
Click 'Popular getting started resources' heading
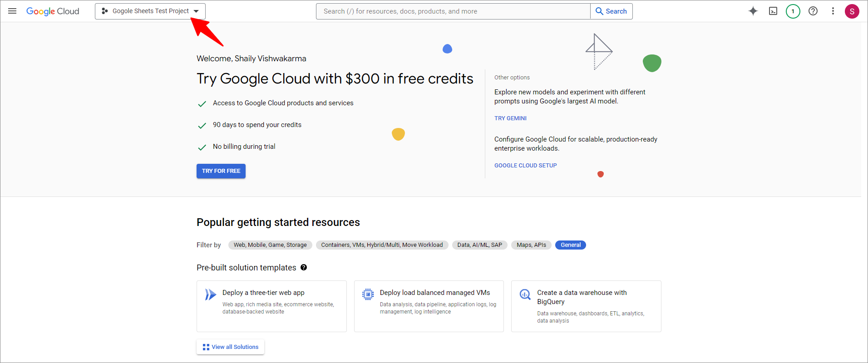pyautogui.click(x=278, y=222)
